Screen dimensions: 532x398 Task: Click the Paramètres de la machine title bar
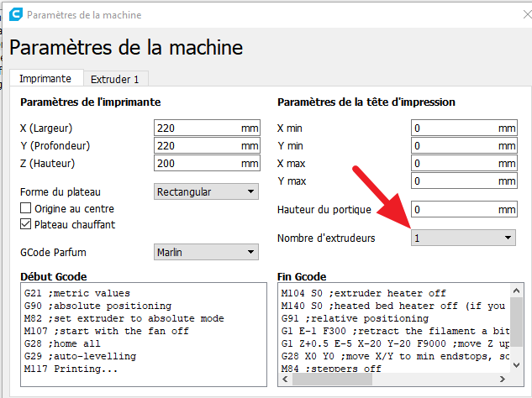tap(252, 15)
